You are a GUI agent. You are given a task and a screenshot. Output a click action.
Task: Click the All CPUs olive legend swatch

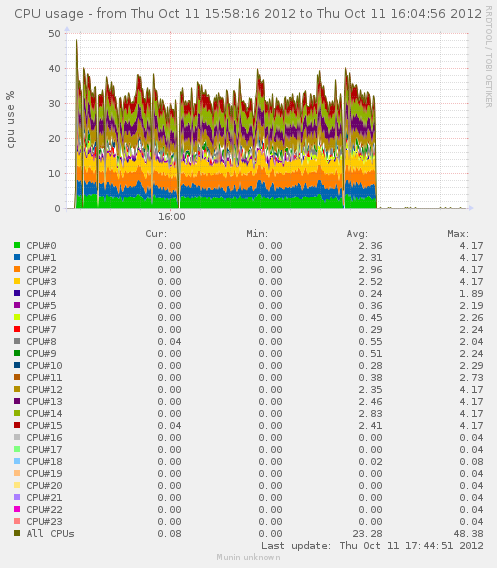click(x=17, y=533)
